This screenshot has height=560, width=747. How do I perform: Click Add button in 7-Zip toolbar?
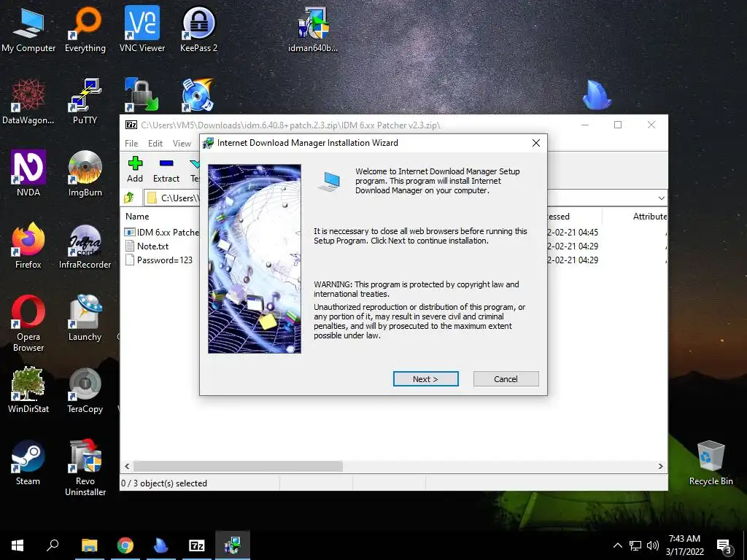135,169
